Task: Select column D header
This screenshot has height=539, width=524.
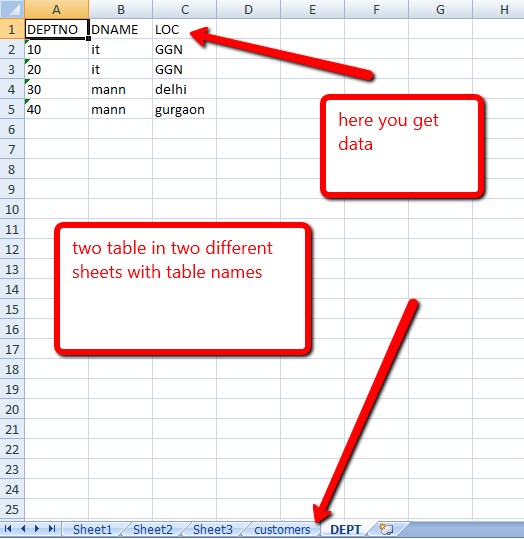Action: (x=248, y=9)
